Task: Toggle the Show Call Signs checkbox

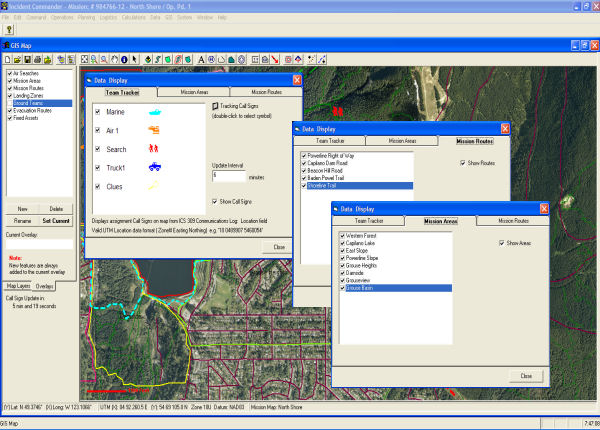Action: tap(215, 201)
